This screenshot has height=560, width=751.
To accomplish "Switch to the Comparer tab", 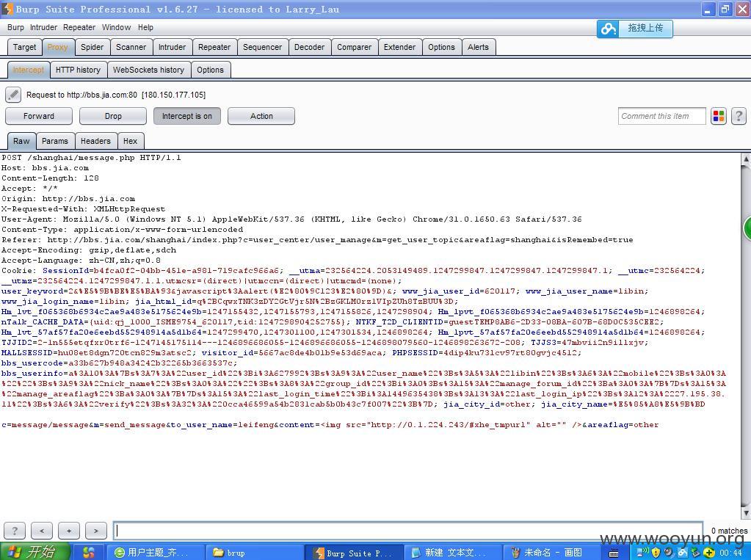I will (354, 47).
